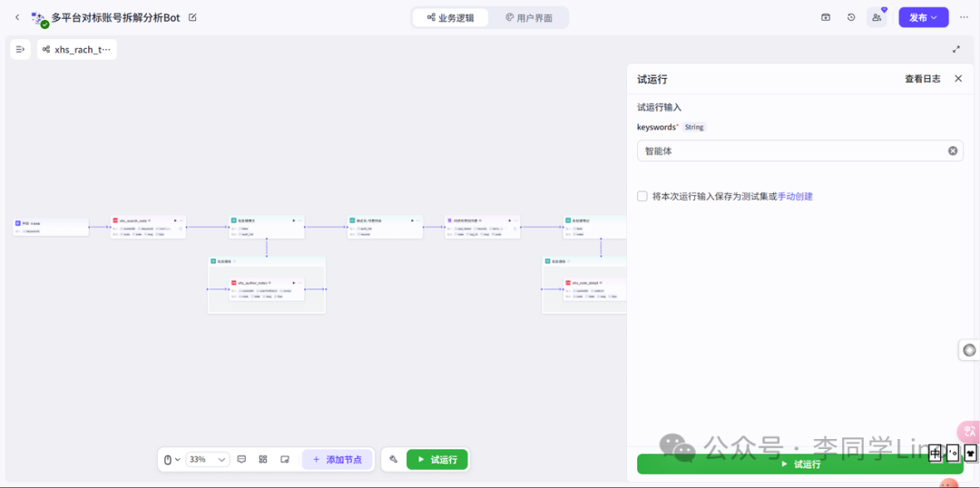The image size is (980, 488).
Task: Expand canvas to fullscreen
Action: [x=955, y=49]
